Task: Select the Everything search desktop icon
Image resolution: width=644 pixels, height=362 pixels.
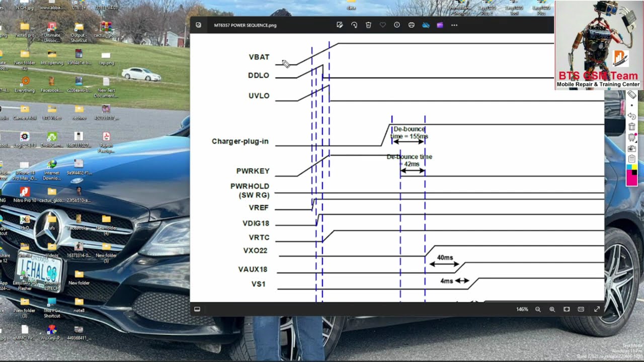Action: 25,84
